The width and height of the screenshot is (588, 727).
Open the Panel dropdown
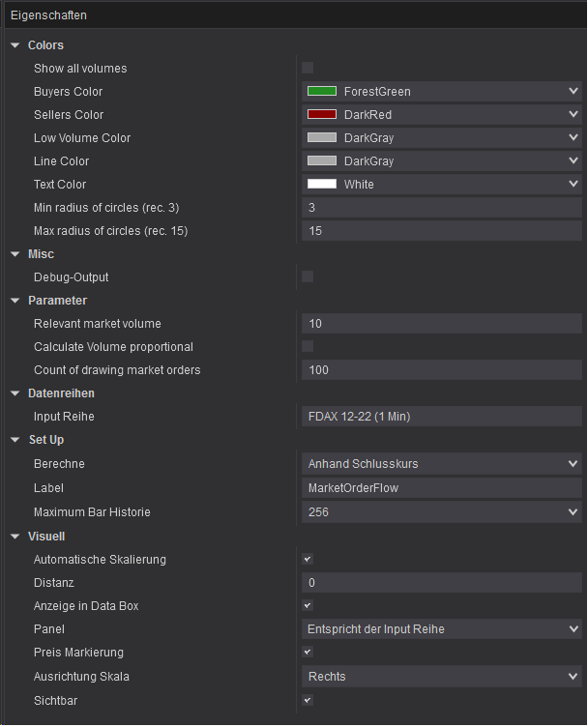[x=573, y=629]
